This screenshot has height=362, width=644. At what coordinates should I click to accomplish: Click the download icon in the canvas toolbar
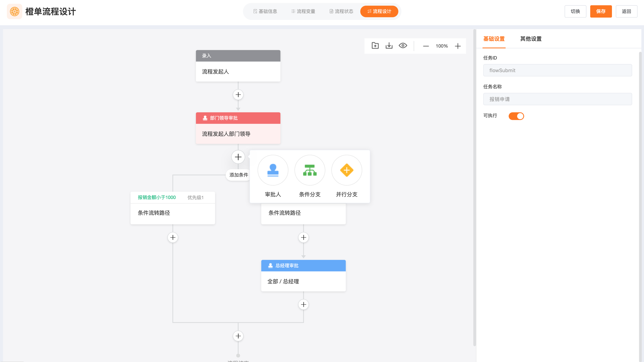click(x=389, y=46)
